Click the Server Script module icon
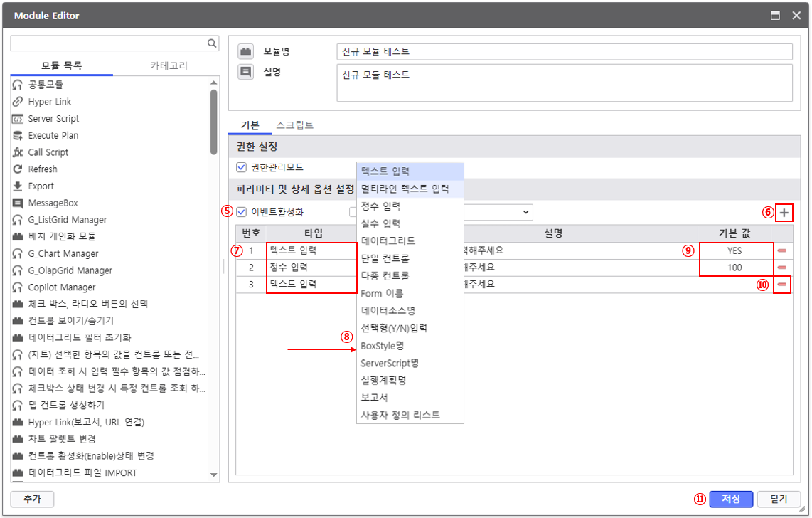This screenshot has height=518, width=812. (18, 119)
